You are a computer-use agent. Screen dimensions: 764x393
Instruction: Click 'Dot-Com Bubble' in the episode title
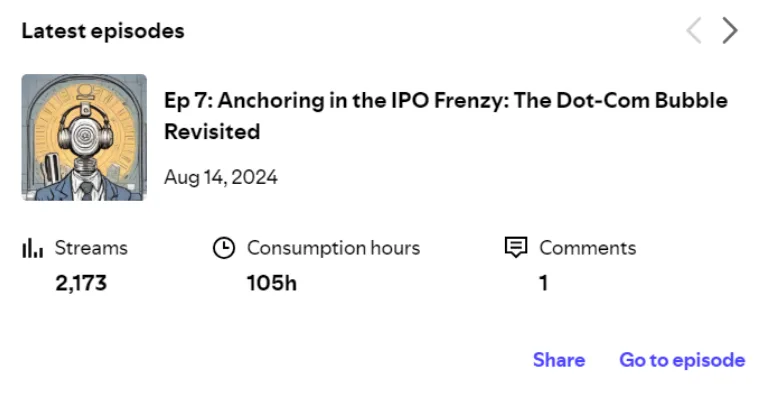tap(642, 100)
